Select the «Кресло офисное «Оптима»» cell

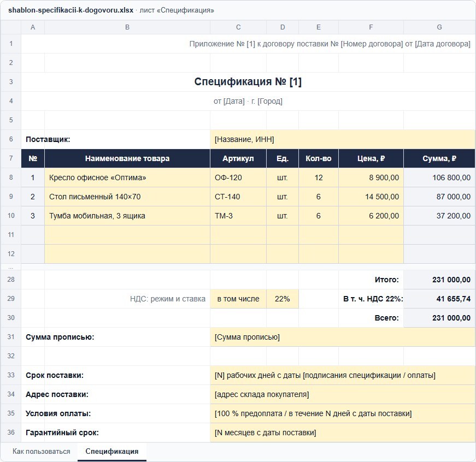click(127, 177)
